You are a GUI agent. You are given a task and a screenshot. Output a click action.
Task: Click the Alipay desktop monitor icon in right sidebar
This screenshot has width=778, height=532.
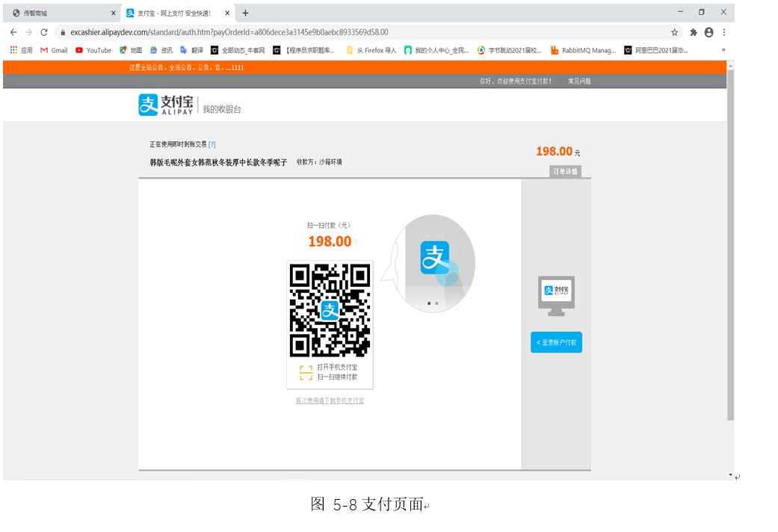tap(556, 294)
